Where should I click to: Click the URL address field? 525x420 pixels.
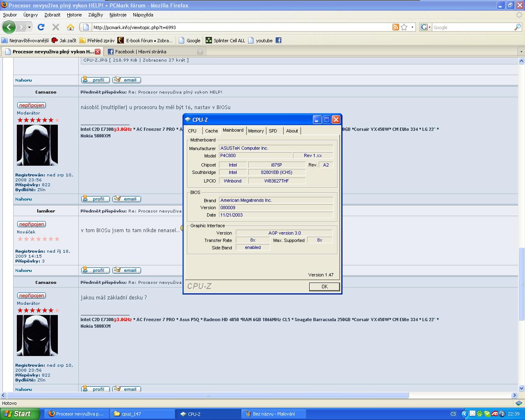241,27
